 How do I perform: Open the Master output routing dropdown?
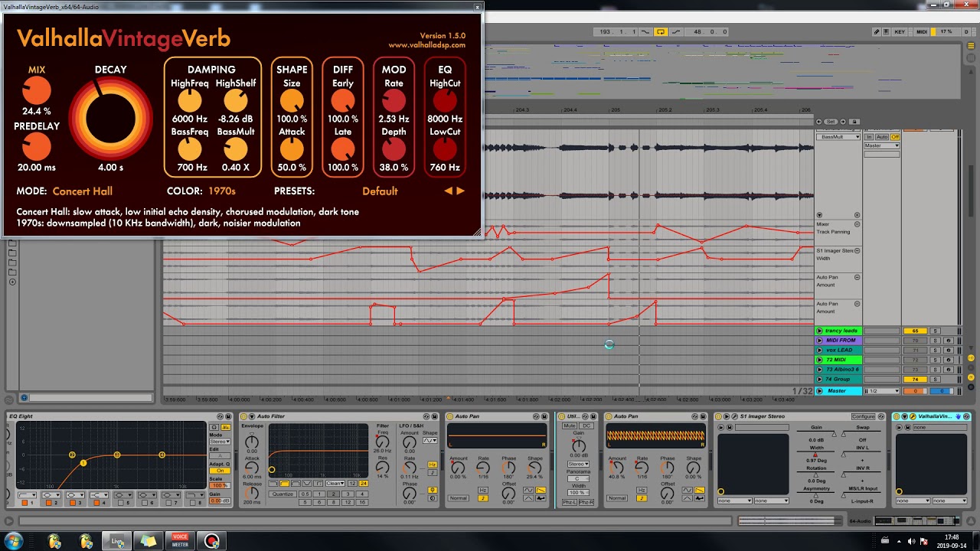[882, 145]
